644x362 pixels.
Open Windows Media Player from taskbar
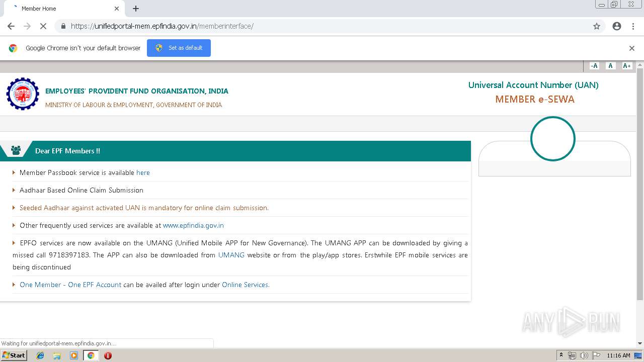(74, 355)
